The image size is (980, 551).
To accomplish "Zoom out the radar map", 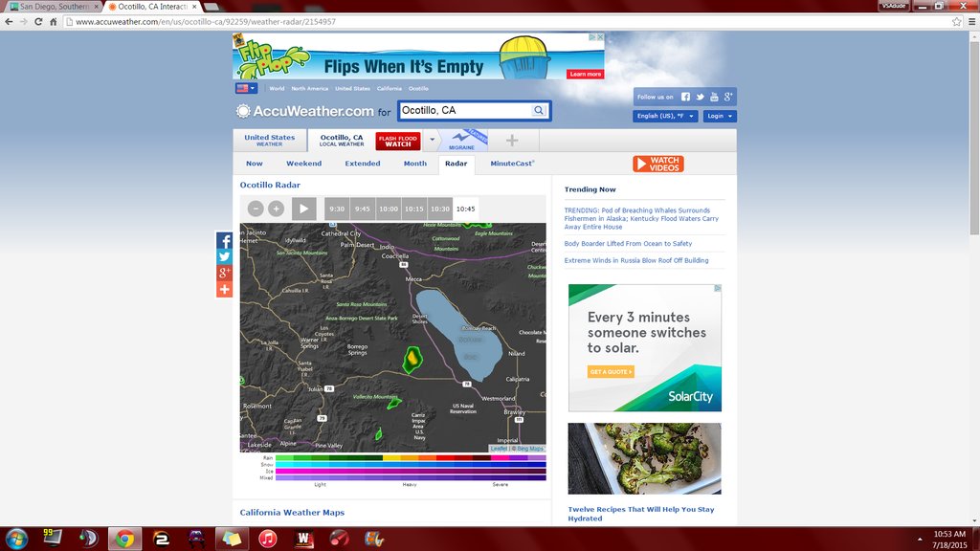I will (x=255, y=209).
